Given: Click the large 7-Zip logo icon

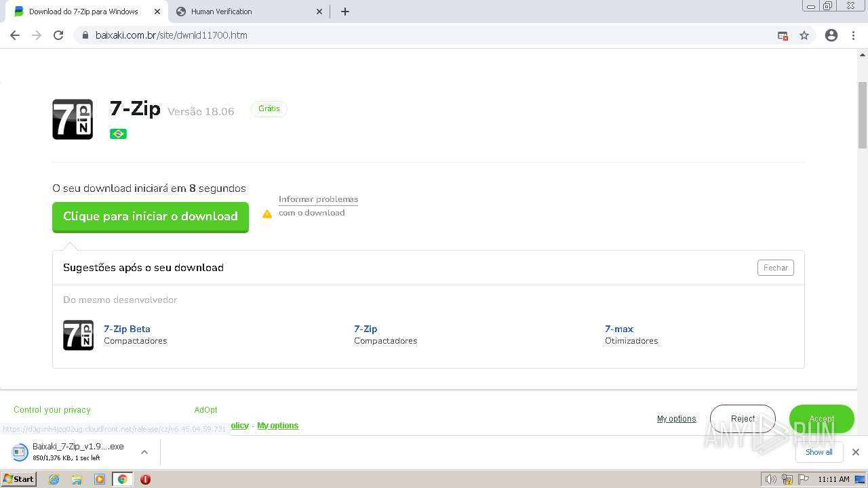Looking at the screenshot, I should (x=73, y=119).
